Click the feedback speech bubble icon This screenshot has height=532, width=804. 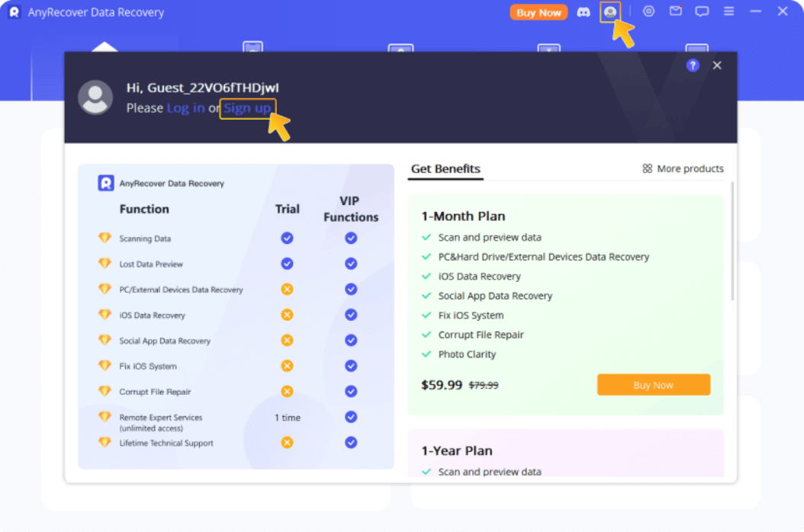click(x=702, y=11)
